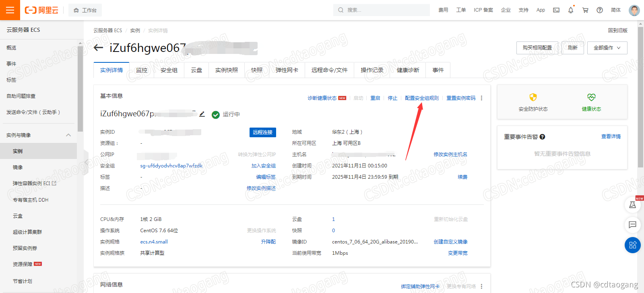Click the 升降配 link
This screenshot has width=644, height=293.
tap(268, 242)
